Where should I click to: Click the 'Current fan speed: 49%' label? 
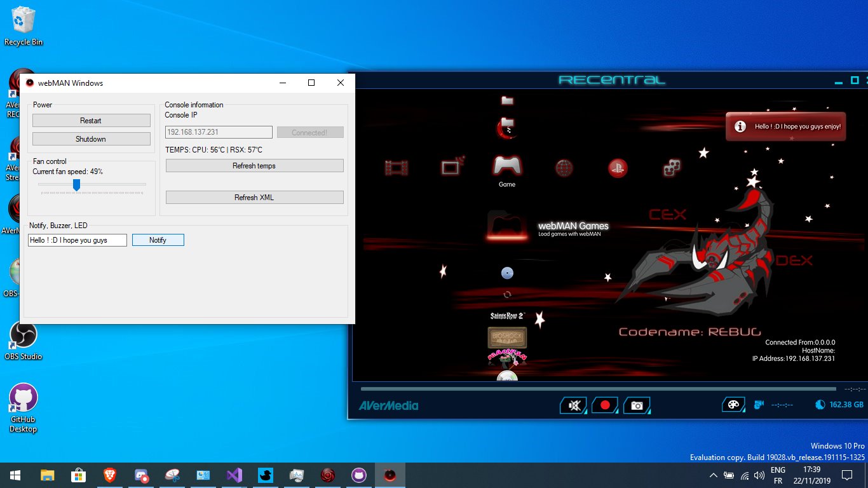coord(68,172)
